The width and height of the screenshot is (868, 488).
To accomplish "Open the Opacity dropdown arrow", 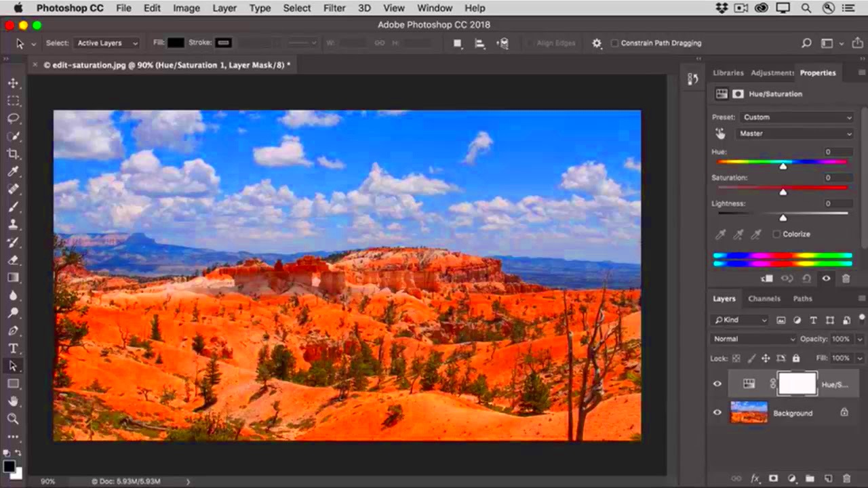I will pyautogui.click(x=860, y=339).
